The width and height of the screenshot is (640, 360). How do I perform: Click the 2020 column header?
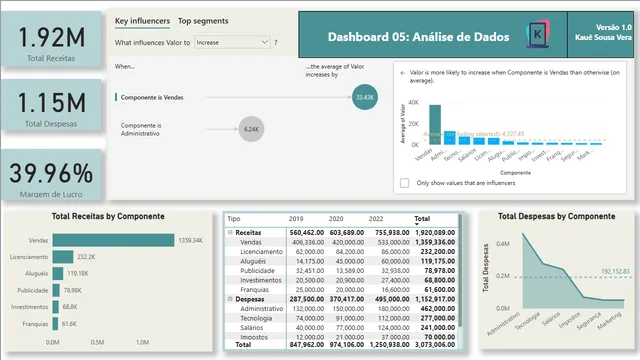pyautogui.click(x=336, y=219)
